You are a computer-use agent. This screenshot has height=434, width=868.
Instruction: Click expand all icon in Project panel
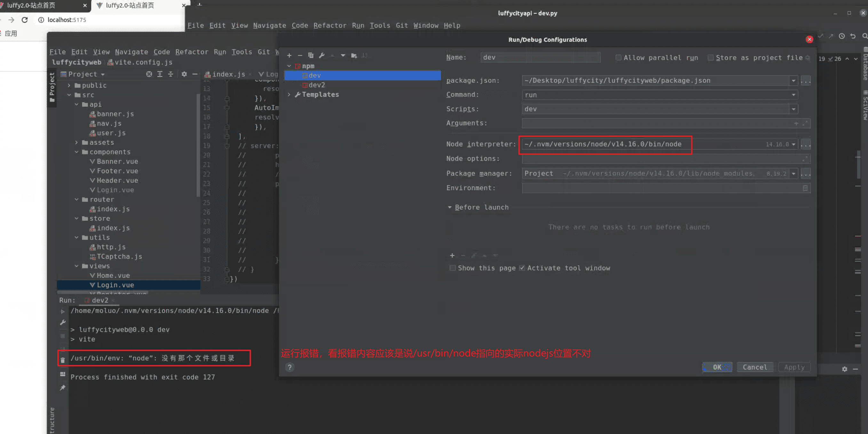[x=160, y=74]
